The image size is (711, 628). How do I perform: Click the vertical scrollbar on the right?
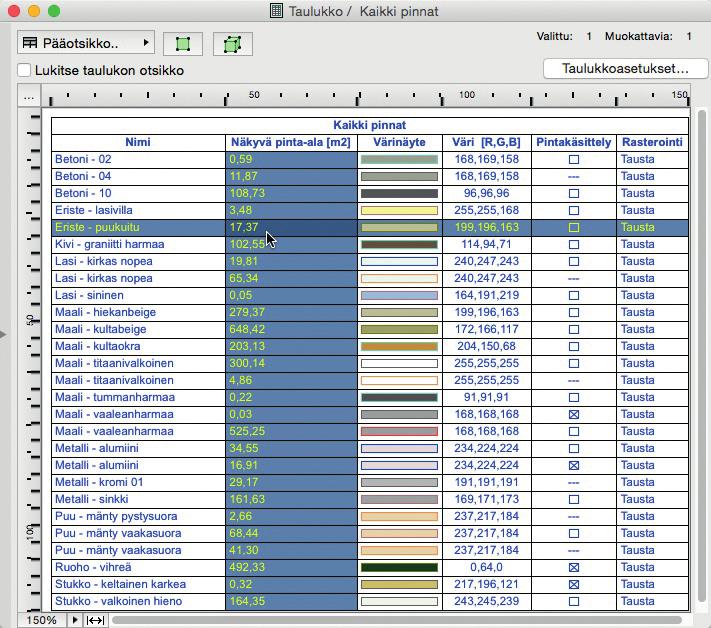(702, 356)
